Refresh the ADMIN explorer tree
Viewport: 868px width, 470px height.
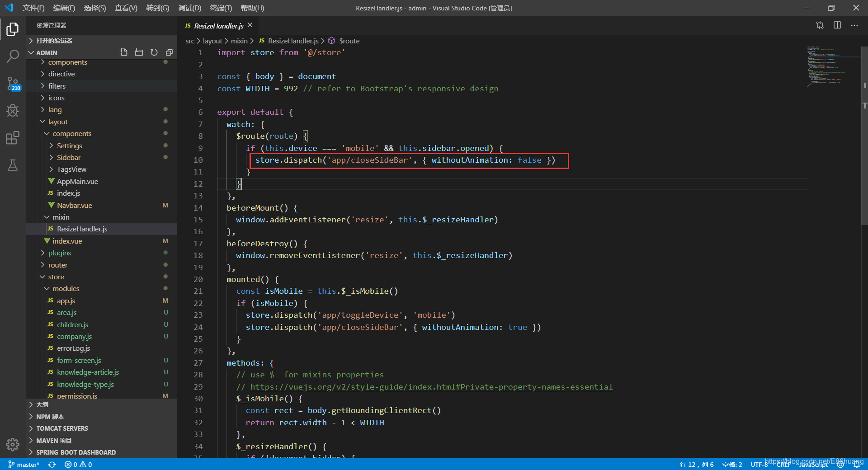pyautogui.click(x=154, y=52)
